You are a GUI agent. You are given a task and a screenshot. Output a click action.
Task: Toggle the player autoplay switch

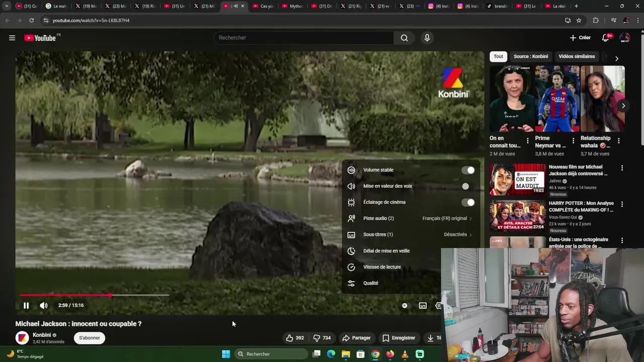coord(405,305)
